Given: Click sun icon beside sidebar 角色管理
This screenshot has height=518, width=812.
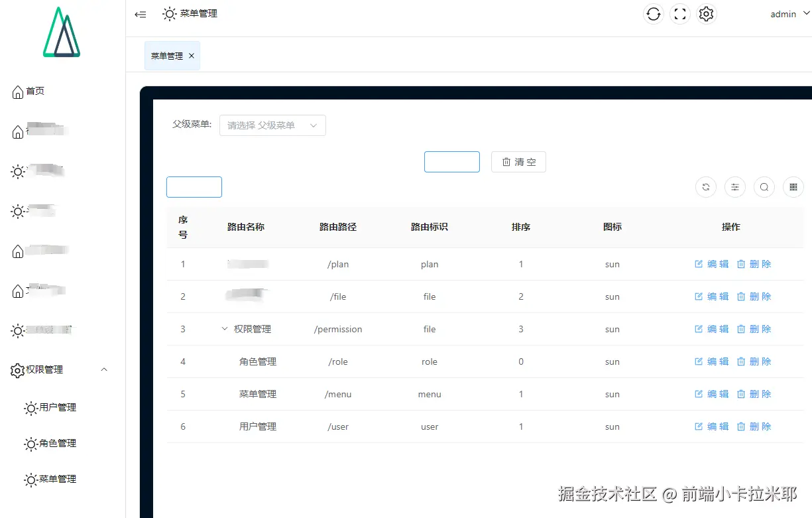Looking at the screenshot, I should click(30, 444).
